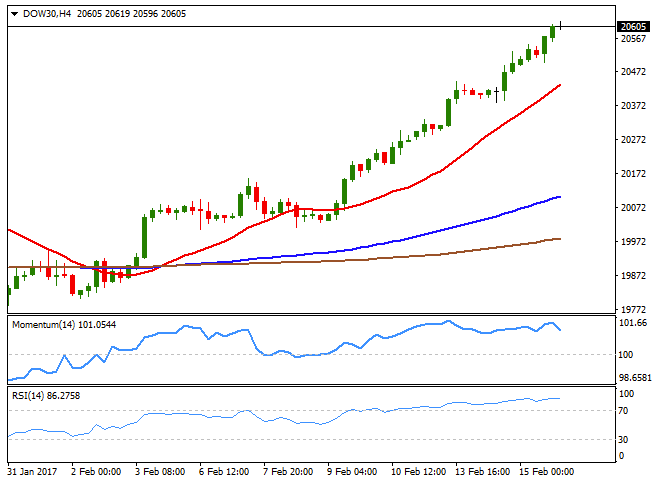
Task: Select the RSI(14) 86.2758 indicator label
Action: (46, 396)
